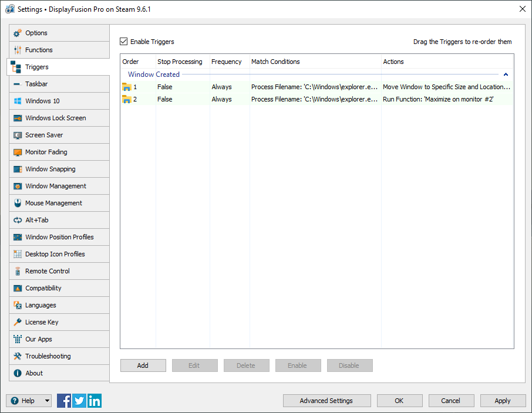Click the LinkedIn icon
Viewport: 532px width, 413px height.
[95, 401]
